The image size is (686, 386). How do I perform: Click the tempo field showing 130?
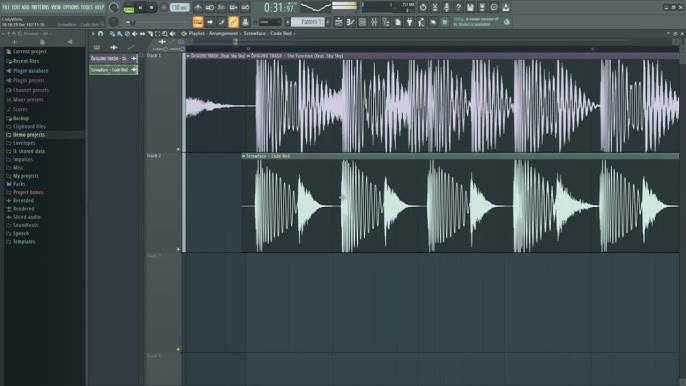point(179,7)
